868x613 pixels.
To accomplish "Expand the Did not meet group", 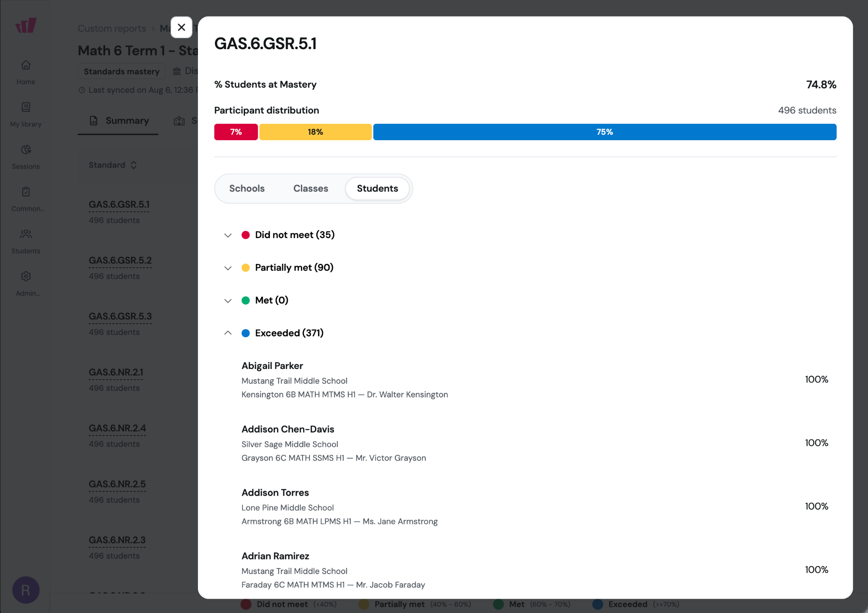I will point(228,235).
